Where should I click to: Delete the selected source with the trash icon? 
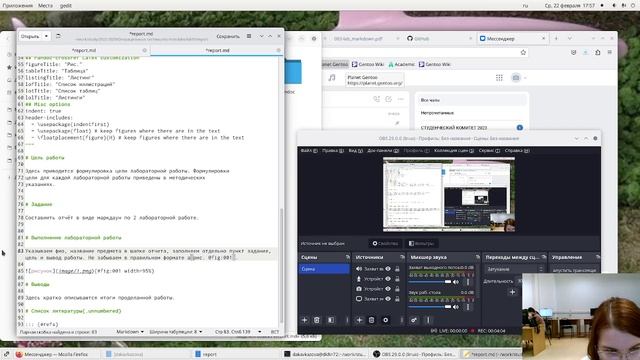tap(371, 320)
